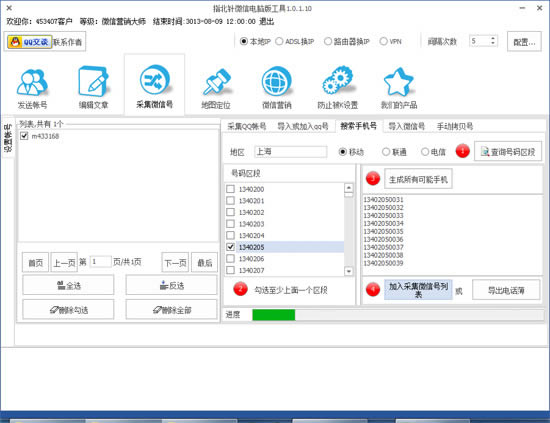Click the green progress bar
The image size is (550, 423).
point(274,315)
